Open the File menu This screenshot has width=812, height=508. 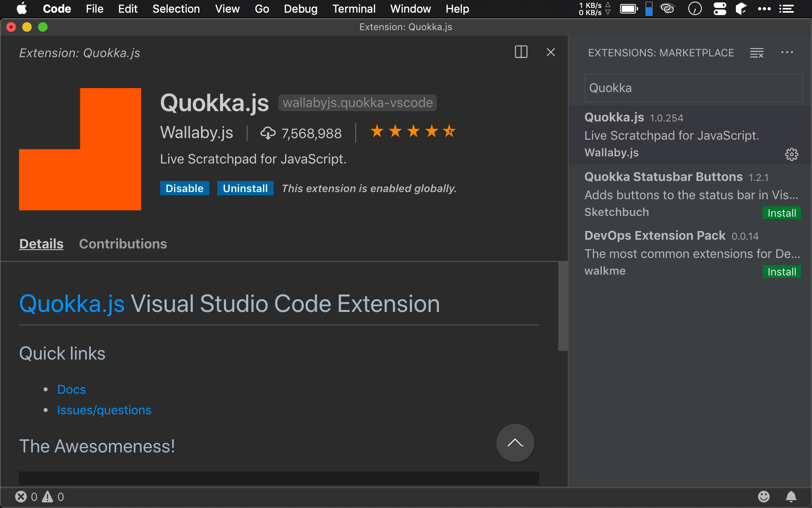94,9
